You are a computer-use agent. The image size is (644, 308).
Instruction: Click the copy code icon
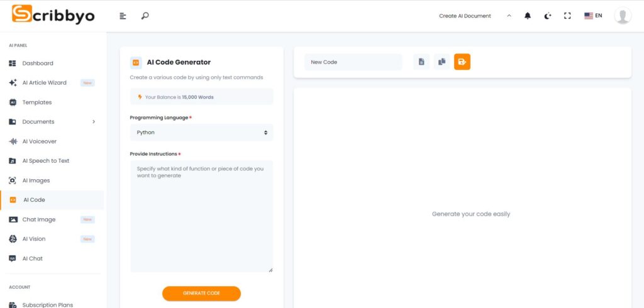[x=441, y=62]
